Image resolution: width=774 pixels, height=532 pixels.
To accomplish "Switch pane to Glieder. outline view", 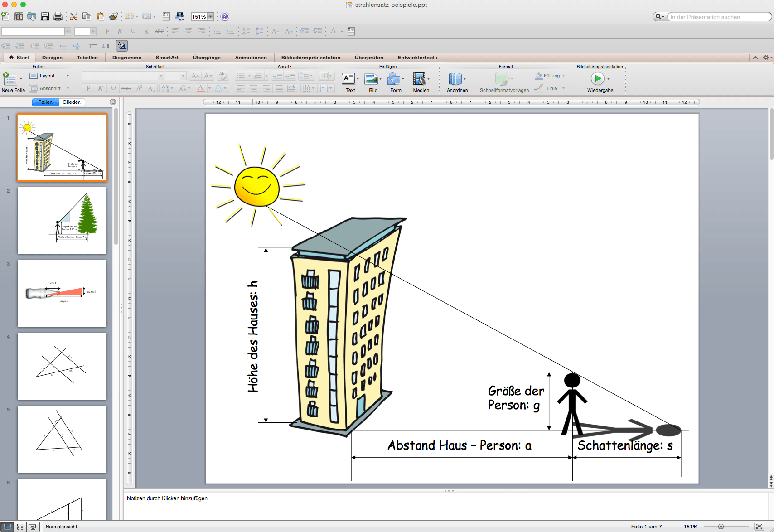I will coord(72,102).
